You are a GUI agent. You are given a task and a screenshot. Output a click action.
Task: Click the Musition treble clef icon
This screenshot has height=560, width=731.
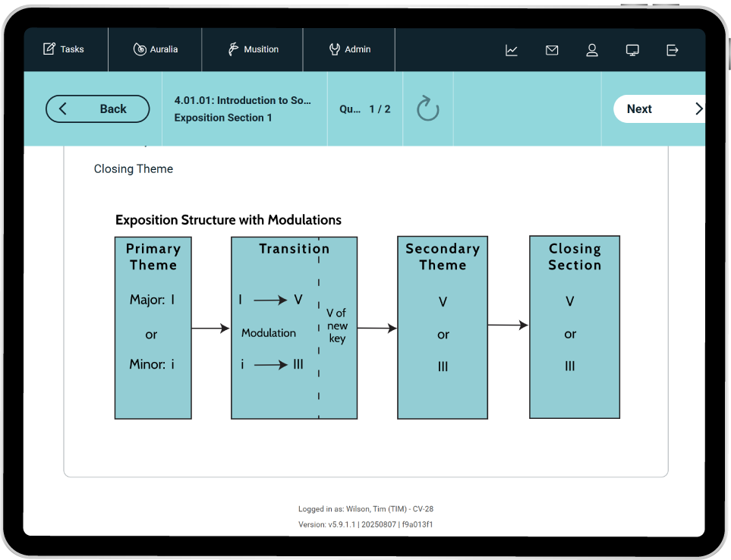point(234,49)
